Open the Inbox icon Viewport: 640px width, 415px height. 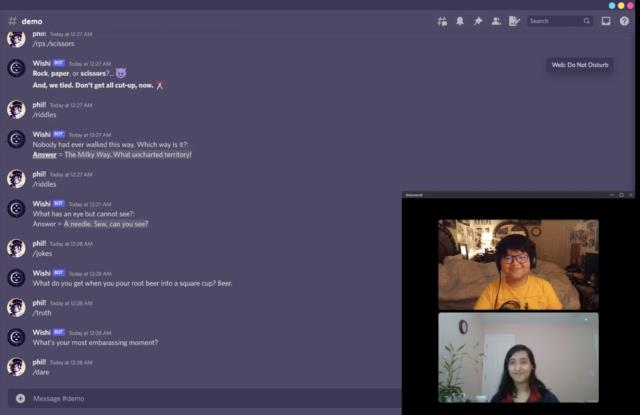tap(606, 20)
